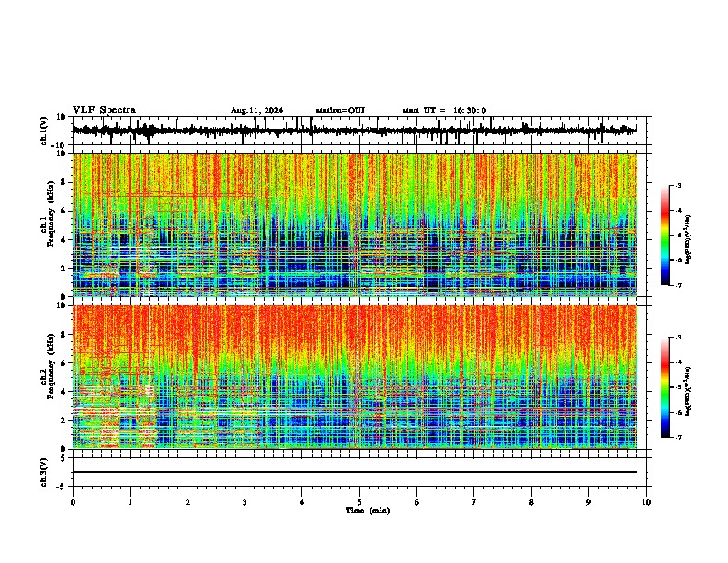
Task: Click the ch.2 "Frequency (kHz)" axis label
Action: tap(51, 366)
